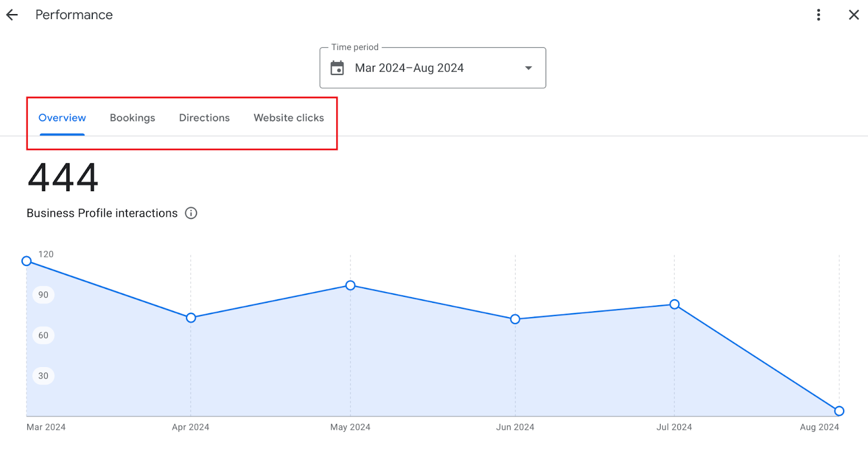This screenshot has width=868, height=468.
Task: Click the 120 y-axis label
Action: click(x=46, y=254)
